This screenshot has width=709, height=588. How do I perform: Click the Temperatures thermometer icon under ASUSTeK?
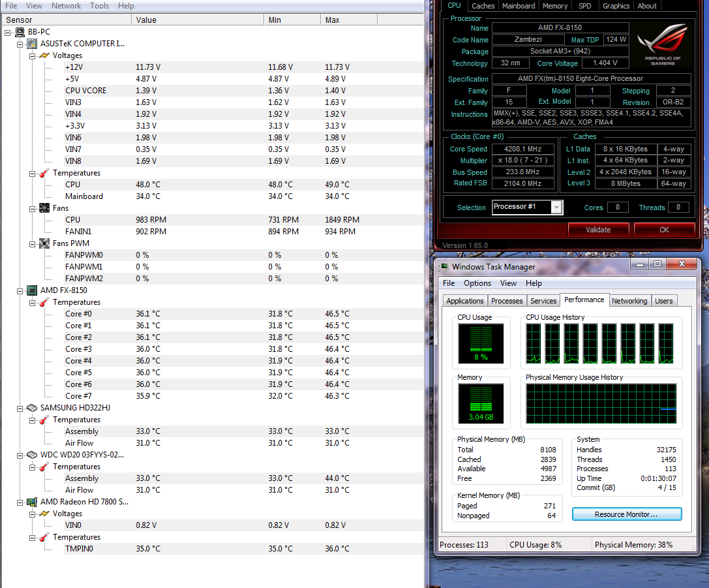[x=44, y=173]
